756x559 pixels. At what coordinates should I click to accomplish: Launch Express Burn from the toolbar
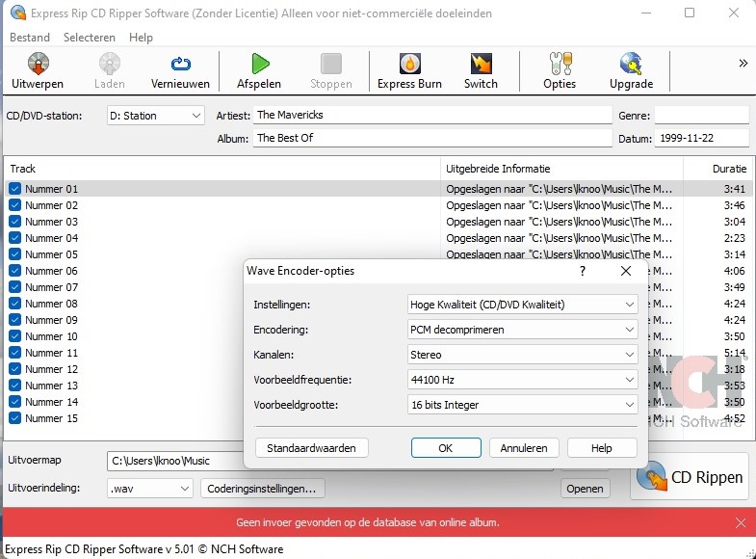point(410,71)
